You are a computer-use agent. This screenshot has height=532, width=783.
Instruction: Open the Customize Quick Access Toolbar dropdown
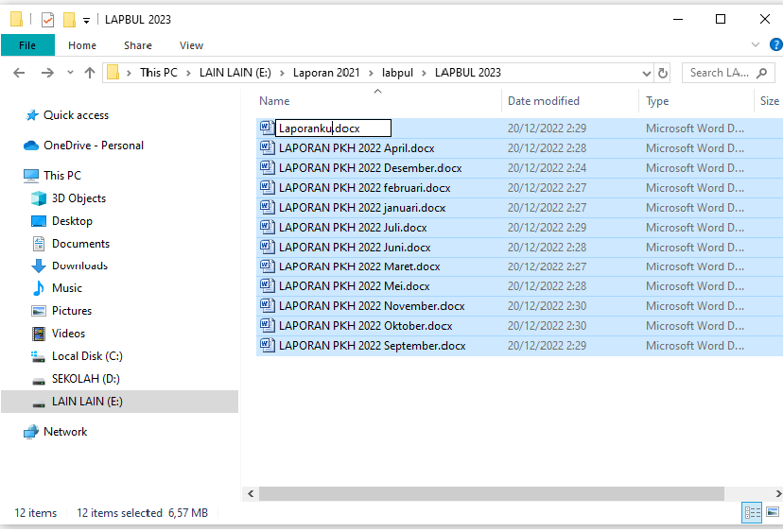tap(86, 21)
